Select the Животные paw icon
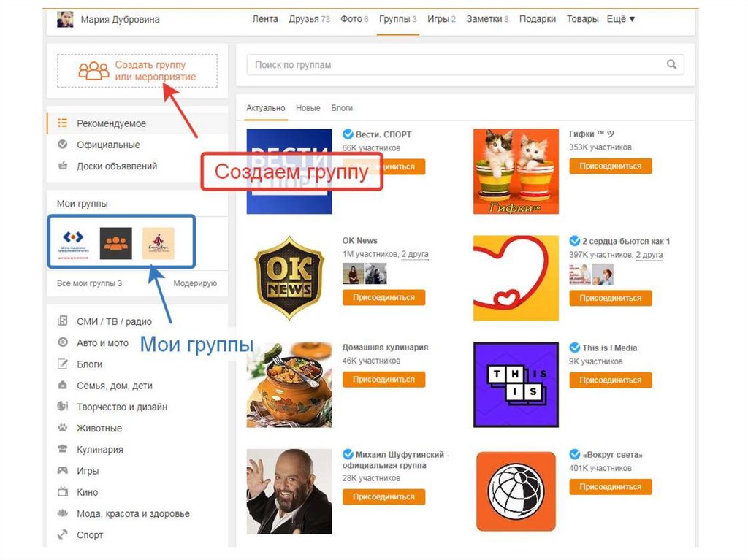This screenshot has height=560, width=748. click(63, 428)
